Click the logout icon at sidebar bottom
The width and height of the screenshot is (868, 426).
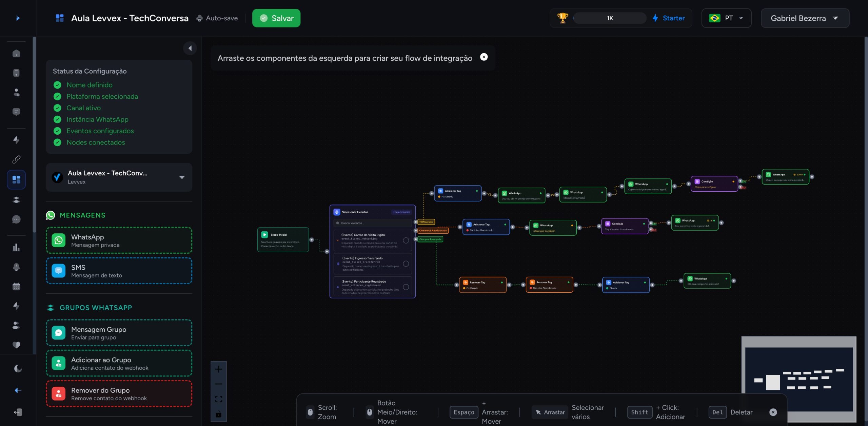[x=18, y=412]
